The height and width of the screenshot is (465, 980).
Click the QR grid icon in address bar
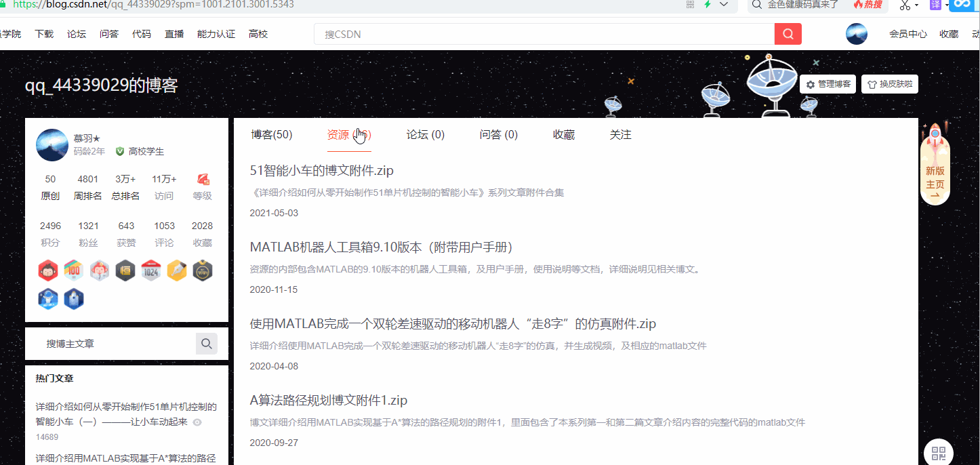pyautogui.click(x=690, y=4)
